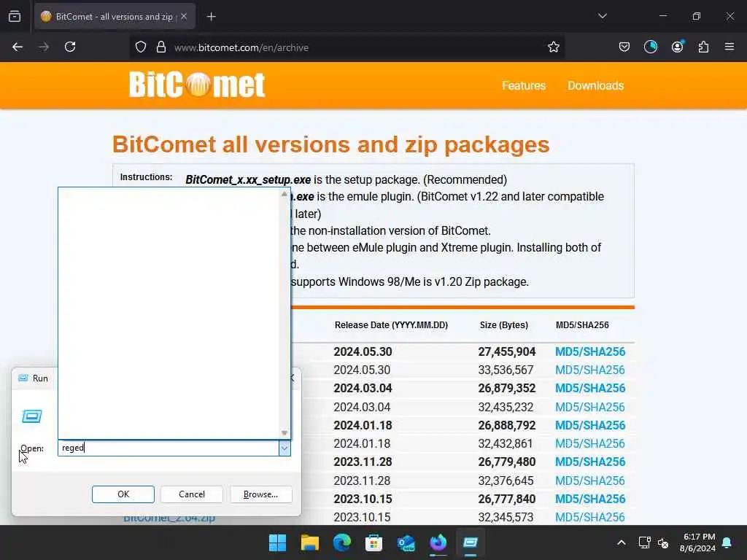Click the blue circular extension icon in toolbar
Screen dimensions: 747x560
[x=650, y=47]
